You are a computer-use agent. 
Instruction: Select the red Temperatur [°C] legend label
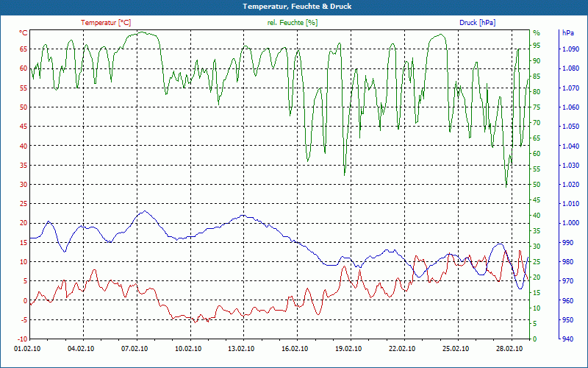(106, 23)
